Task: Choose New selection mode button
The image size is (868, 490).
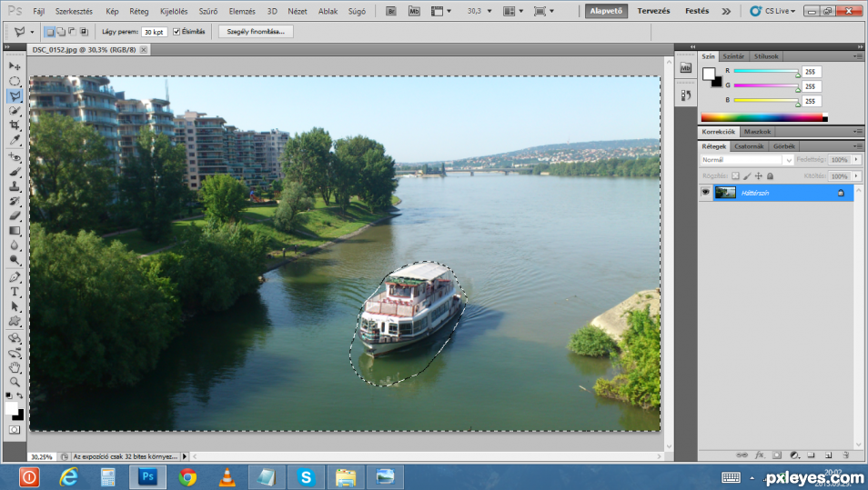Action: click(50, 32)
